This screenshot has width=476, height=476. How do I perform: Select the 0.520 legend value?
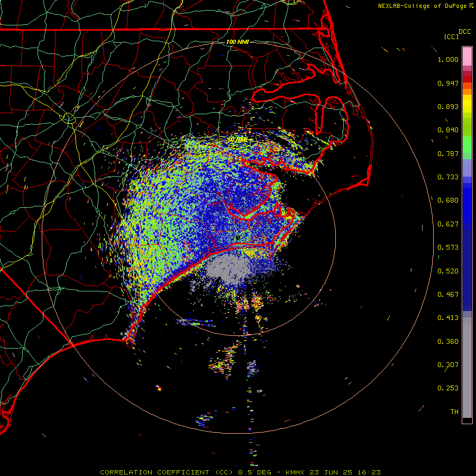point(448,271)
